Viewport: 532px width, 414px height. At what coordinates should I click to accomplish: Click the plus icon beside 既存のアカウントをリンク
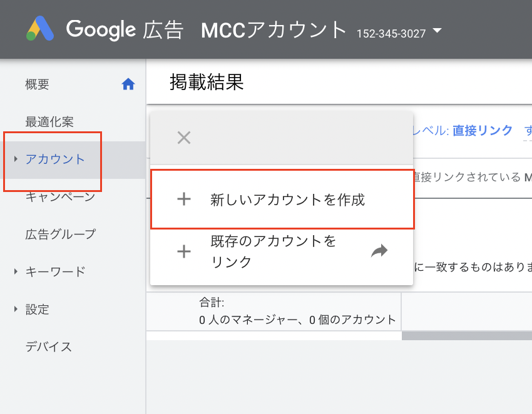(x=183, y=251)
